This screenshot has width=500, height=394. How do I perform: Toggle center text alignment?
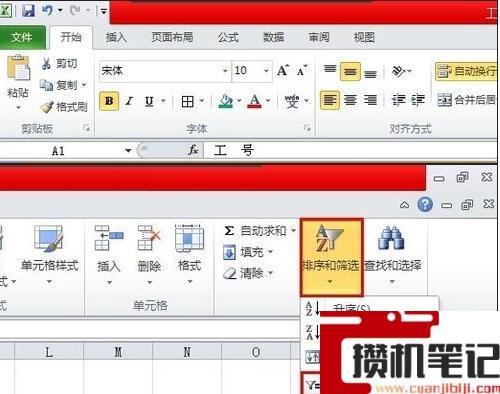click(x=350, y=100)
